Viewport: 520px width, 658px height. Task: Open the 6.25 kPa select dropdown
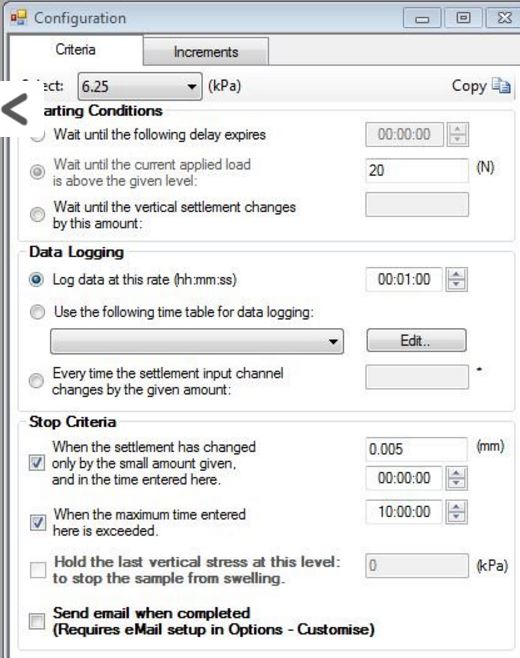140,86
